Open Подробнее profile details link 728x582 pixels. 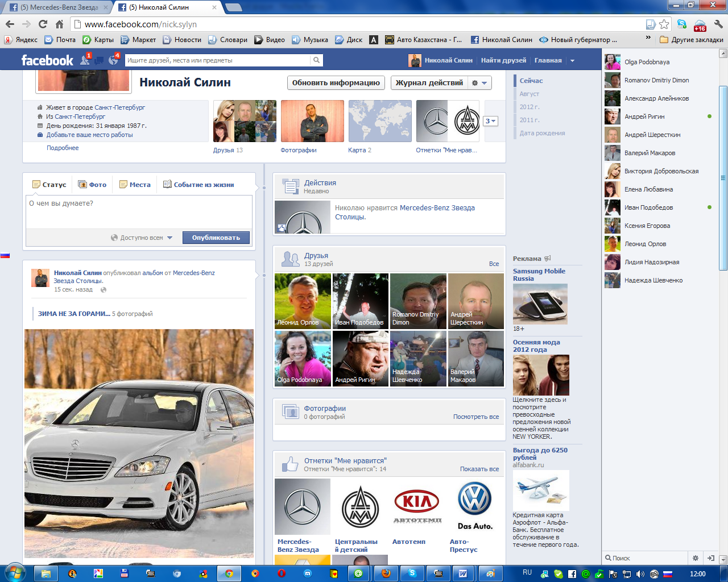tap(63, 148)
